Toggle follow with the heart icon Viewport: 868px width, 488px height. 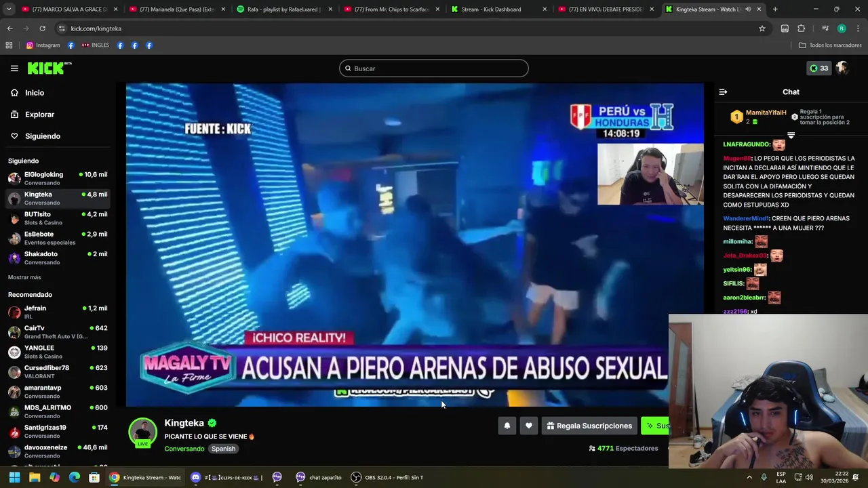pyautogui.click(x=529, y=426)
